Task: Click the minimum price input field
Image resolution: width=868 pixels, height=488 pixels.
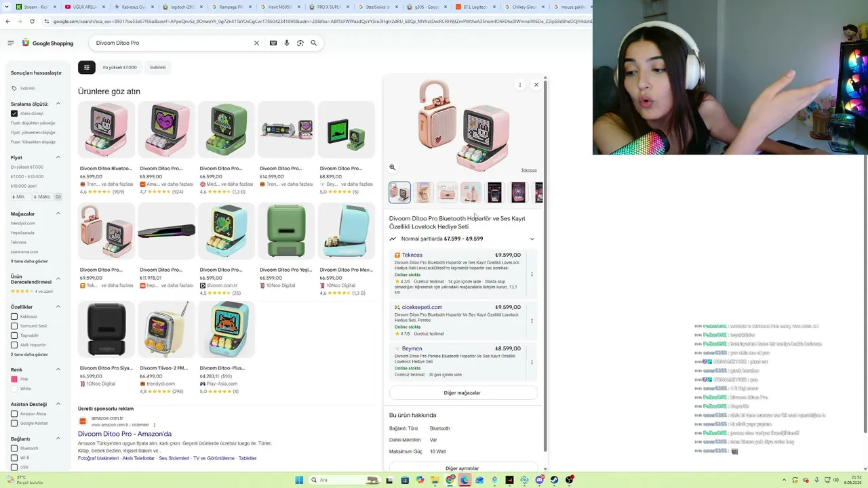Action: [21, 197]
